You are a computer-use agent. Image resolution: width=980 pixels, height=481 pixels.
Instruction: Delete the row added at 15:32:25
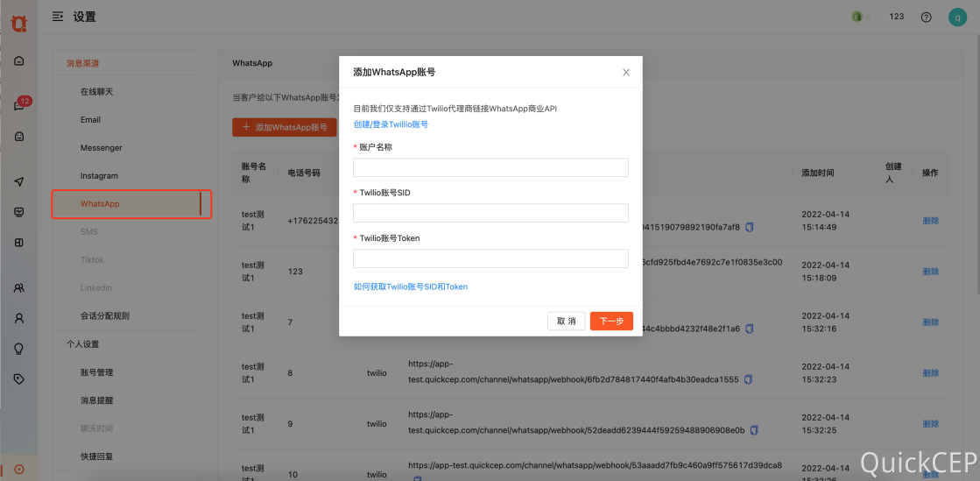931,423
